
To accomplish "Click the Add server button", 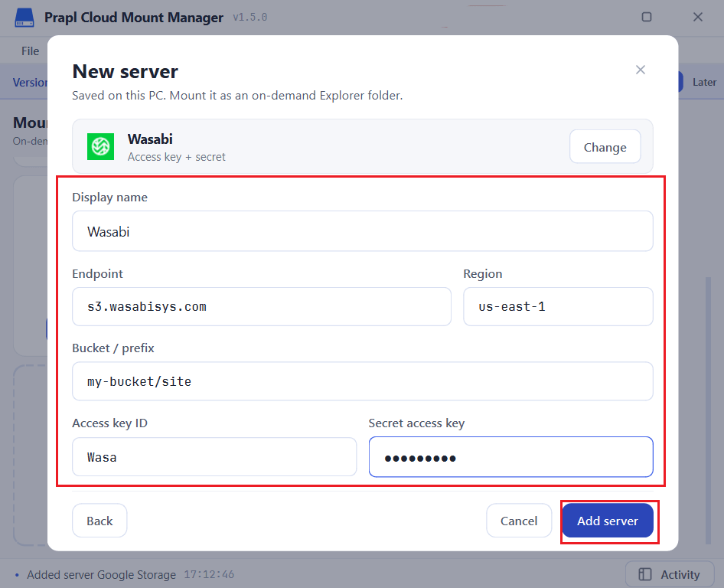I will 607,521.
